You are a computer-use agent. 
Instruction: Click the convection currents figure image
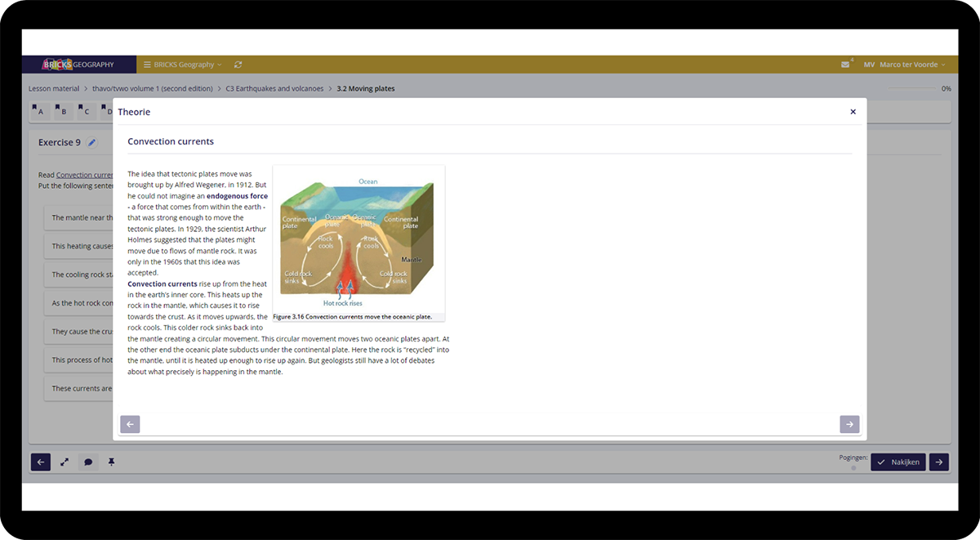pyautogui.click(x=359, y=239)
